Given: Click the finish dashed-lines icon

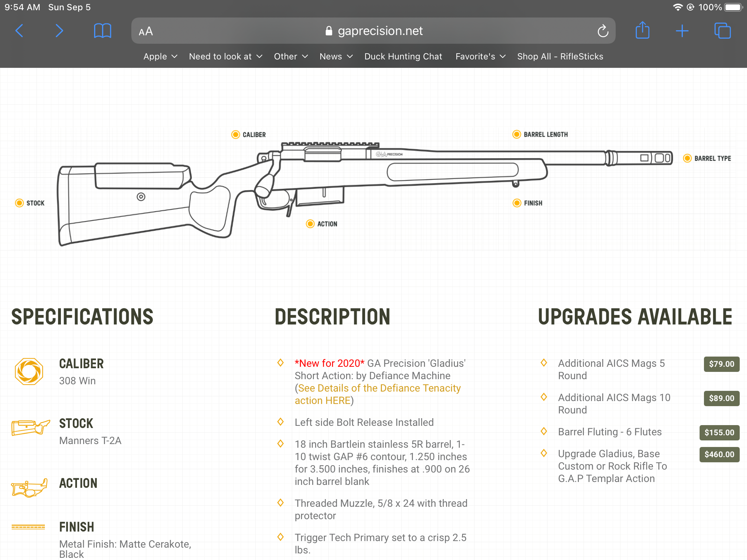Looking at the screenshot, I should point(28,527).
